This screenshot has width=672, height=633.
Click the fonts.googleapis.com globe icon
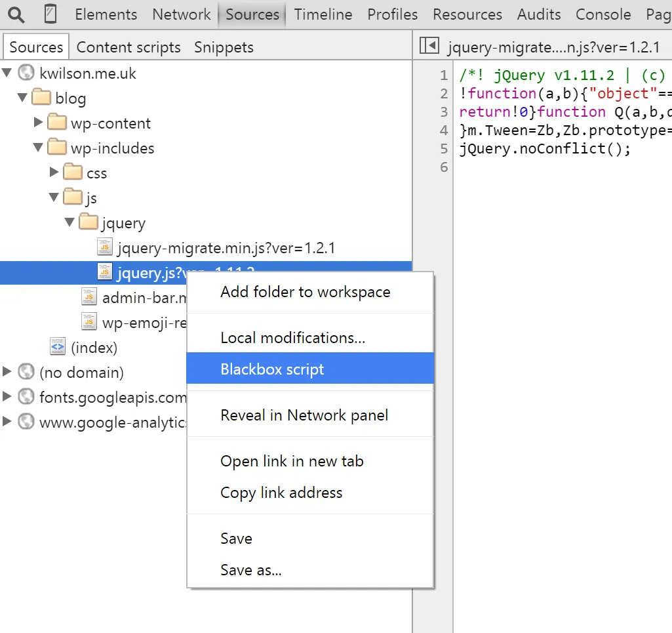pyautogui.click(x=26, y=397)
